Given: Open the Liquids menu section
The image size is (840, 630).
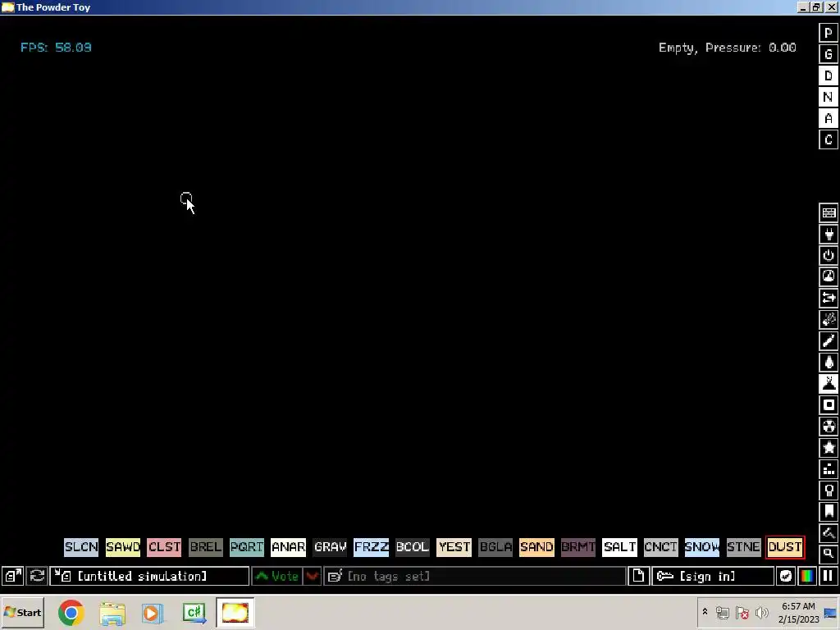Looking at the screenshot, I should tap(829, 363).
